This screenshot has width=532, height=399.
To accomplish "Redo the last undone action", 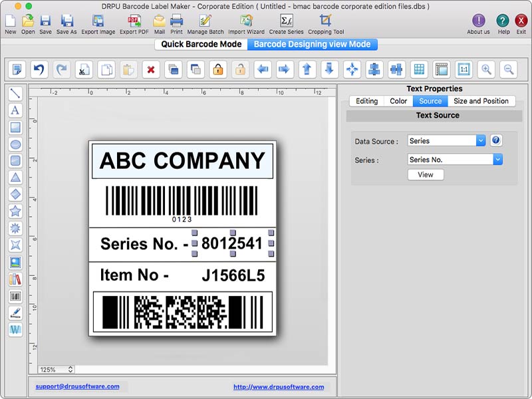I will pyautogui.click(x=61, y=70).
